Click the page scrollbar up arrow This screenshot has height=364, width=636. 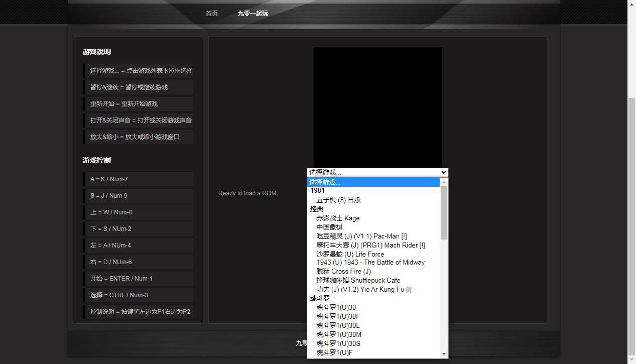coord(632,4)
